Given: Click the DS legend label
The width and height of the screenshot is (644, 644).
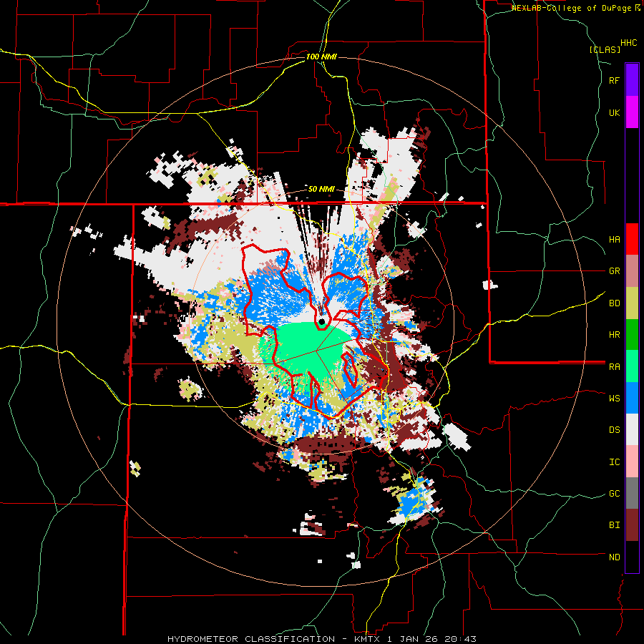Looking at the screenshot, I should [x=614, y=430].
